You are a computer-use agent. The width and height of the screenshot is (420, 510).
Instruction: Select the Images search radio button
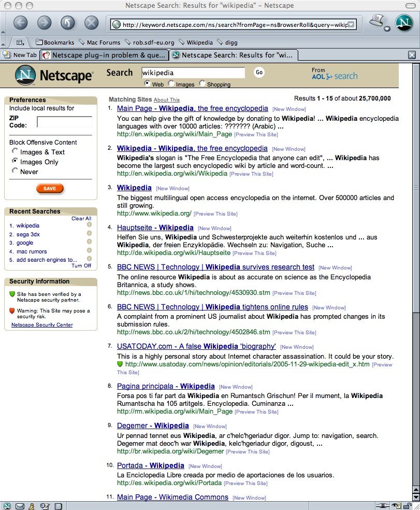[171, 83]
